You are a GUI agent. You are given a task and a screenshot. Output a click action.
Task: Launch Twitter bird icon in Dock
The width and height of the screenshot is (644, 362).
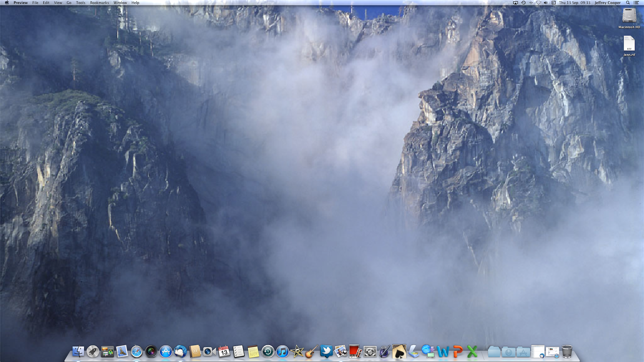pyautogui.click(x=326, y=351)
